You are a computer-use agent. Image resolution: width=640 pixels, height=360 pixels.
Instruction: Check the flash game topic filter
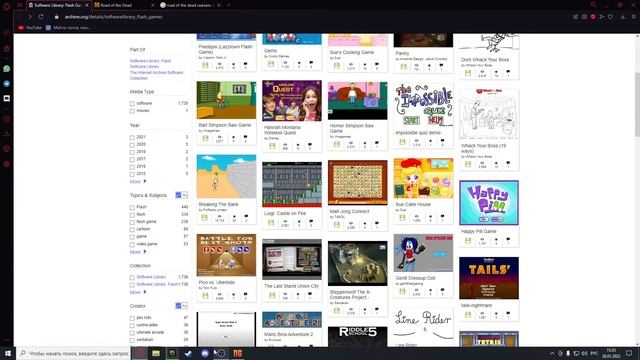tap(132, 222)
